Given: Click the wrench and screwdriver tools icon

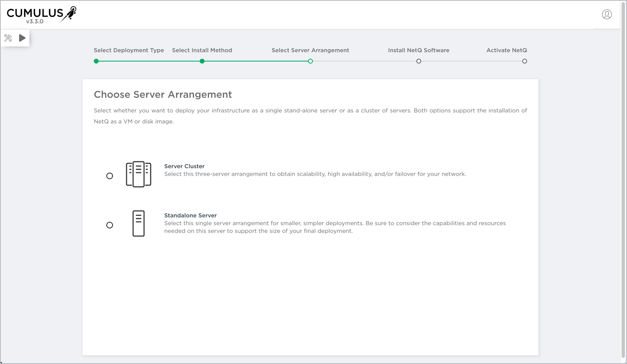Looking at the screenshot, I should click(8, 38).
